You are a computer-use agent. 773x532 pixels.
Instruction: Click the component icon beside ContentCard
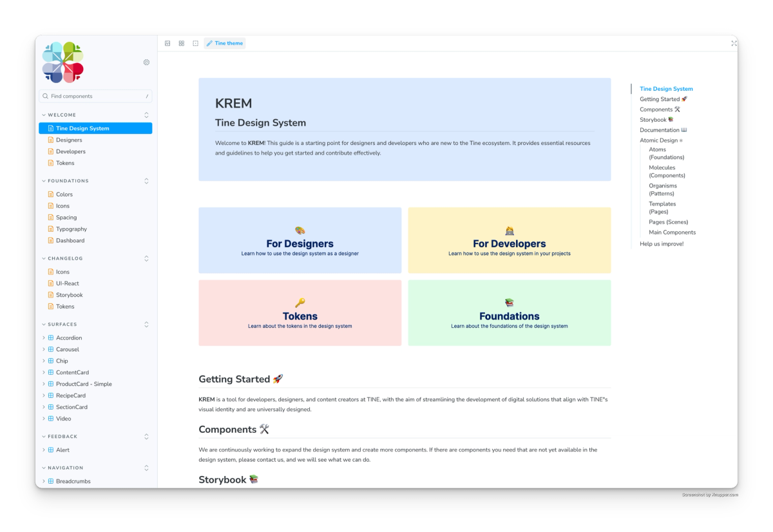click(51, 373)
